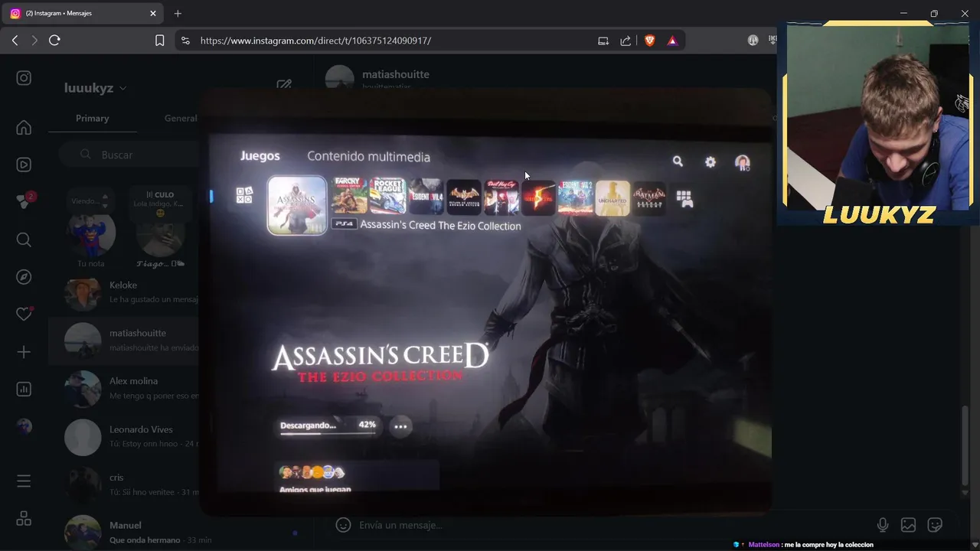This screenshot has height=551, width=980.
Task: Click PS5 settings gear in photo
Action: click(x=710, y=162)
